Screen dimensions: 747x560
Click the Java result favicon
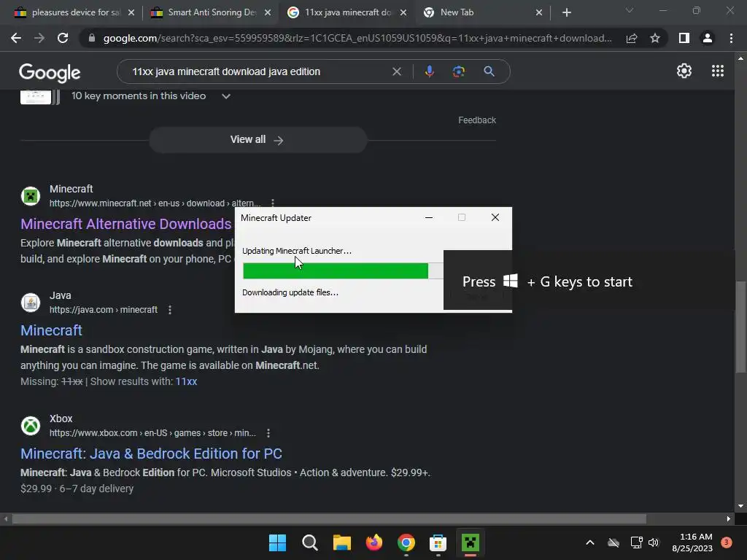(x=31, y=303)
